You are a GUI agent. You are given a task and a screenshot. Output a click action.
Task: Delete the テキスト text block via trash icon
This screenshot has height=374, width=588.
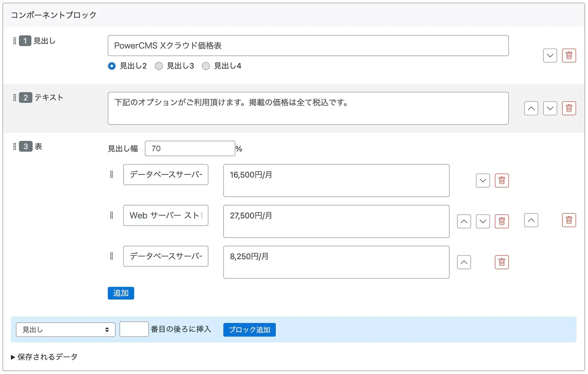click(569, 108)
